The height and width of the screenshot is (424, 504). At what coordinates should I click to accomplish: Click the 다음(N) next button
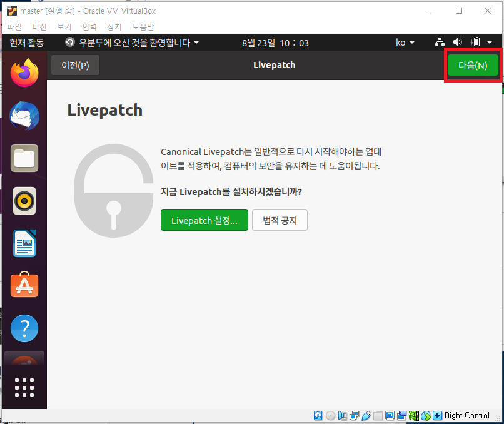473,65
